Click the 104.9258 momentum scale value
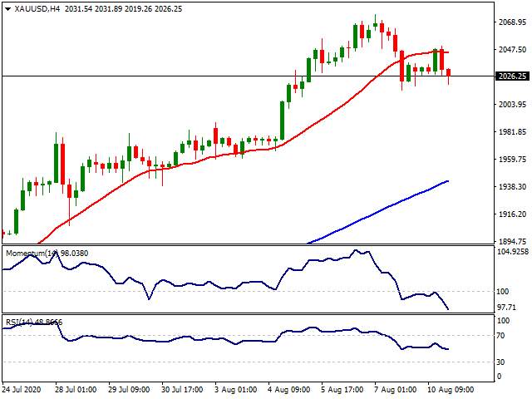The width and height of the screenshot is (532, 399). [513, 251]
